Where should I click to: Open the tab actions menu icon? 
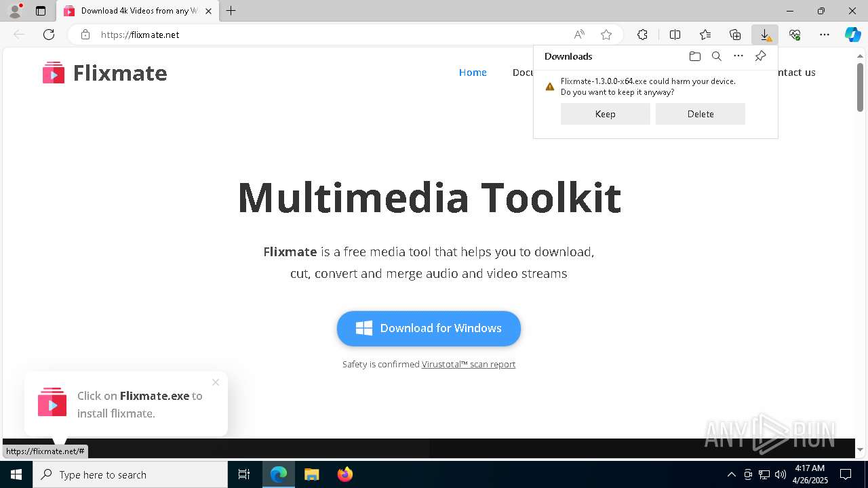(41, 11)
